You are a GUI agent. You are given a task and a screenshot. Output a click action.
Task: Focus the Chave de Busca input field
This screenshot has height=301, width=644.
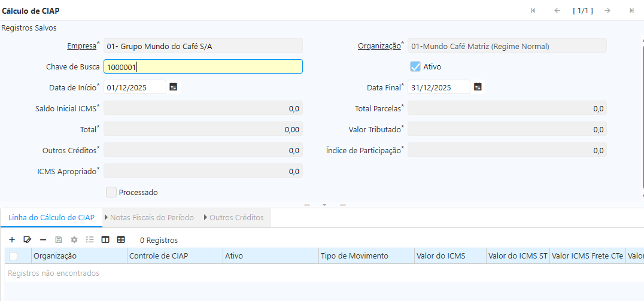(x=203, y=66)
